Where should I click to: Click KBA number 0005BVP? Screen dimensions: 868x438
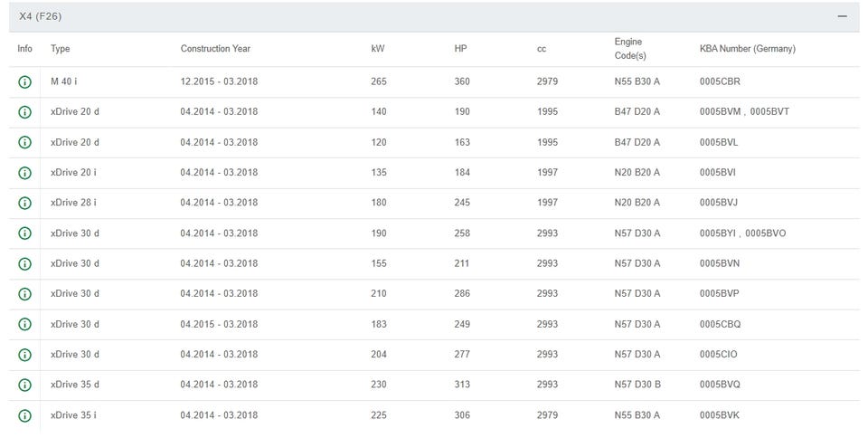[719, 293]
